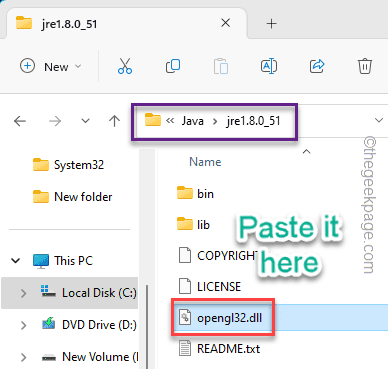The height and width of the screenshot is (369, 388).
Task: Click jre1.8.0_51 in the address breadcrumb
Action: point(254,121)
